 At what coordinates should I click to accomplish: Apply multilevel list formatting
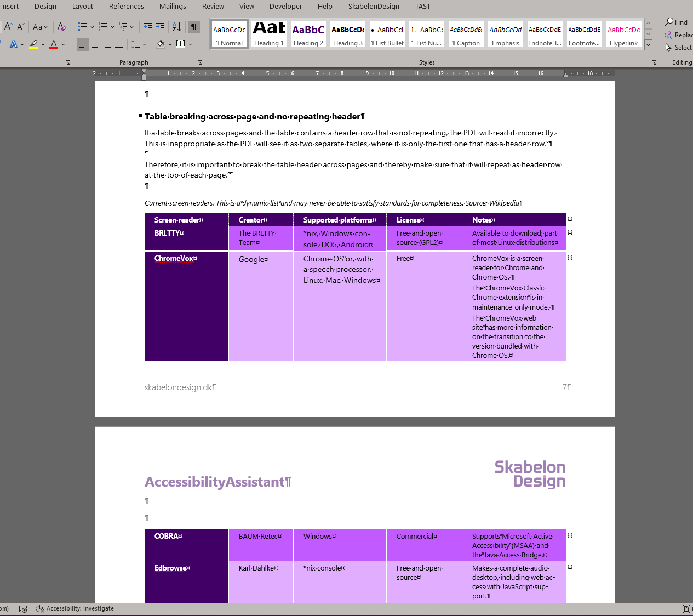(x=123, y=26)
